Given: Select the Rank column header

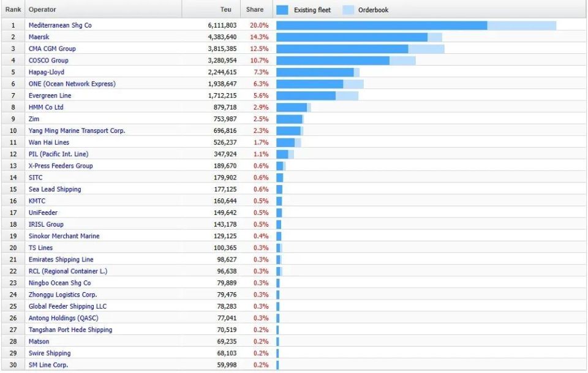Looking at the screenshot, I should click(x=13, y=9).
